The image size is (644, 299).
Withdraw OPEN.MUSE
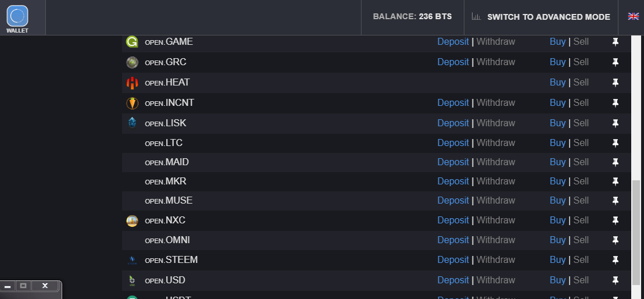(496, 201)
